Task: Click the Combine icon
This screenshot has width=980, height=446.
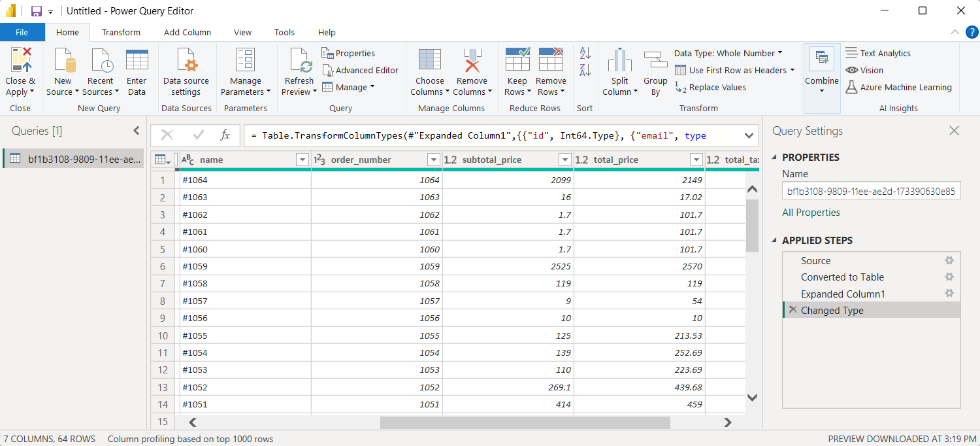Action: point(822,59)
